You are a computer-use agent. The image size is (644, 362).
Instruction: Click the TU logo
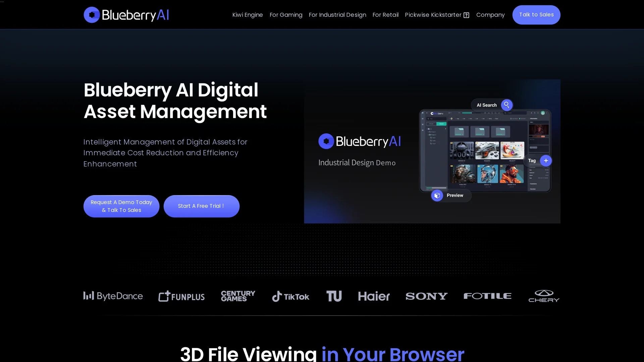(334, 296)
